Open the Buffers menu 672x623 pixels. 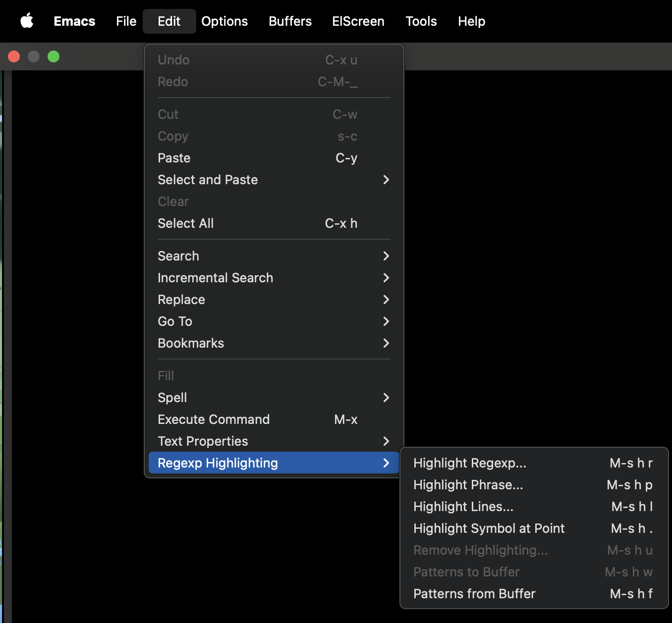point(290,21)
